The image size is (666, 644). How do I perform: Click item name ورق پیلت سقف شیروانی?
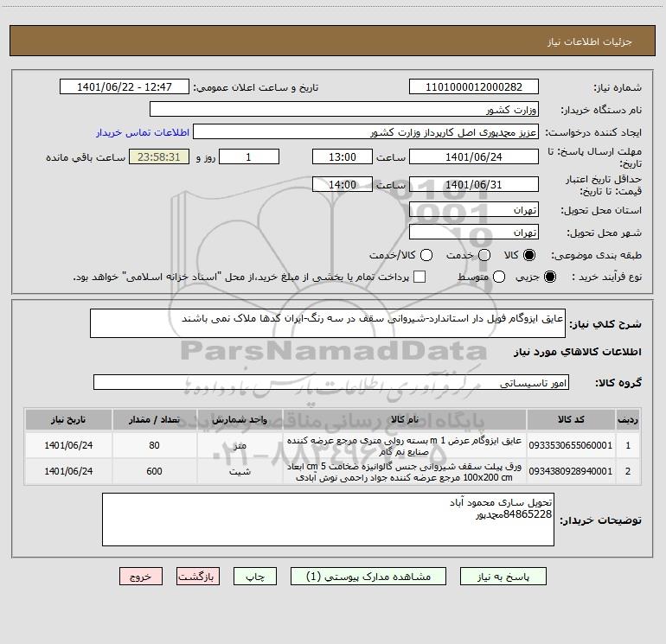(405, 472)
